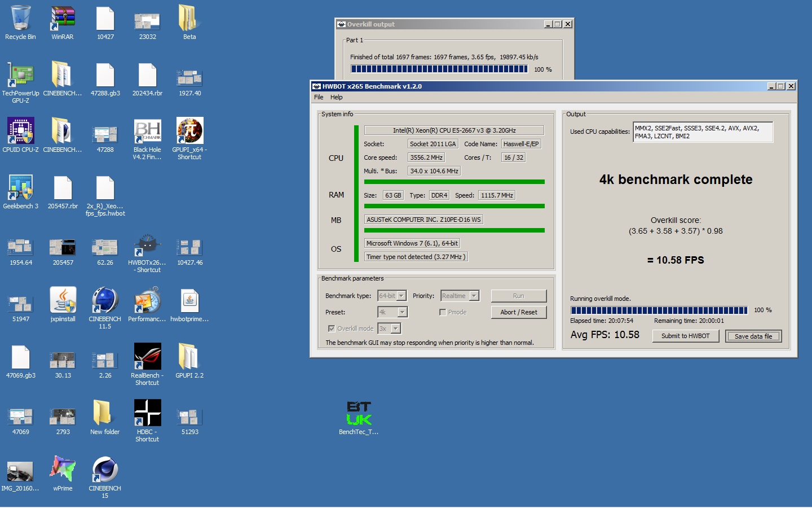This screenshot has height=508, width=812.
Task: Click the Running overkill mode progress bar
Action: point(659,310)
